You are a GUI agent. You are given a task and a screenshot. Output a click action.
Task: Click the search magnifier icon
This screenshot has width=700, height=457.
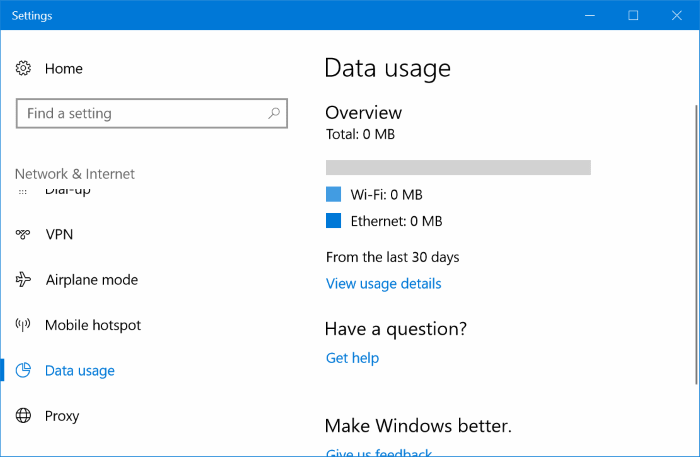(274, 113)
